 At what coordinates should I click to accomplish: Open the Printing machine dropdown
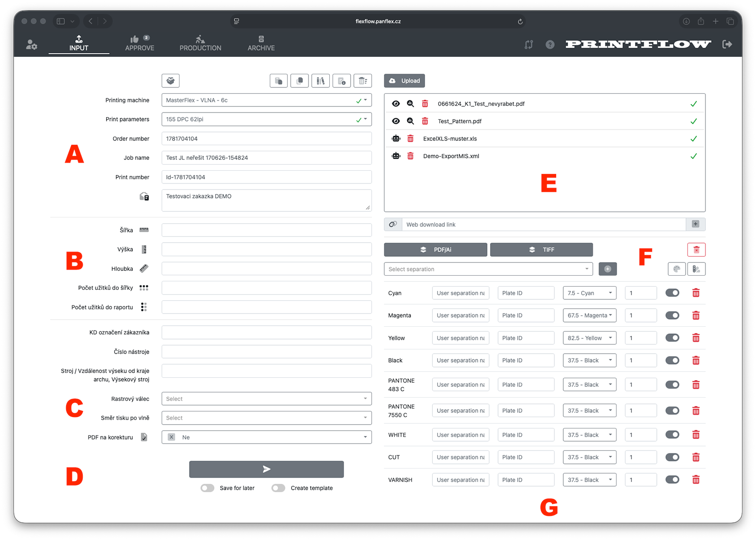click(x=266, y=100)
